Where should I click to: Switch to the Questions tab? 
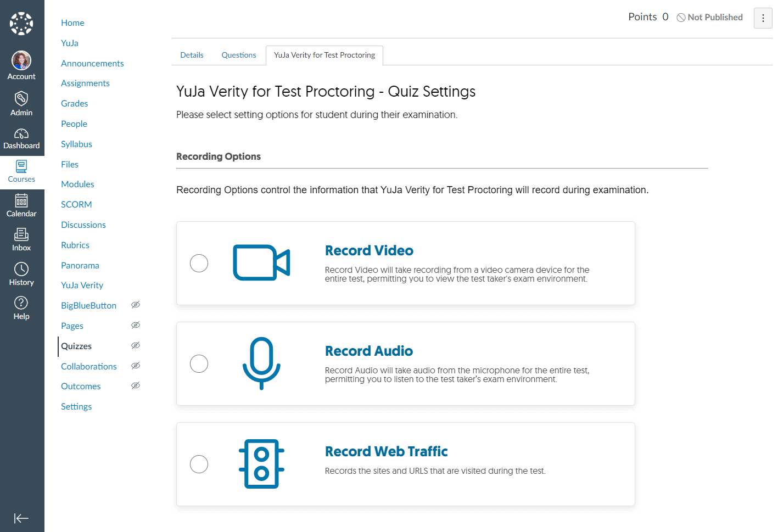click(239, 55)
